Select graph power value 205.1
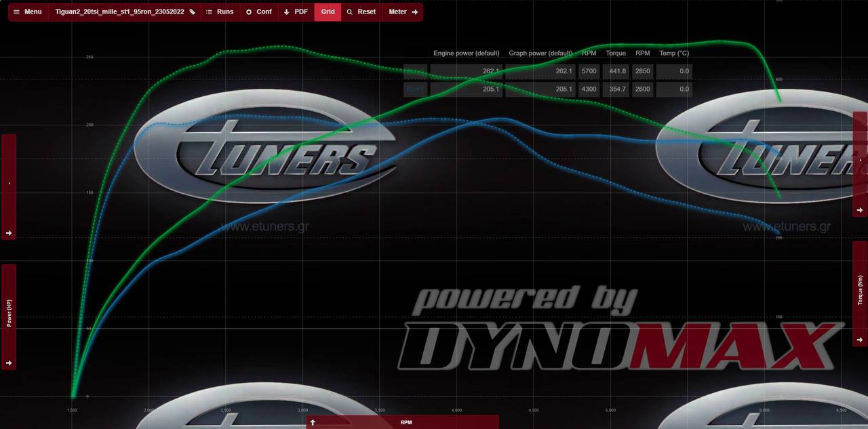 point(540,89)
